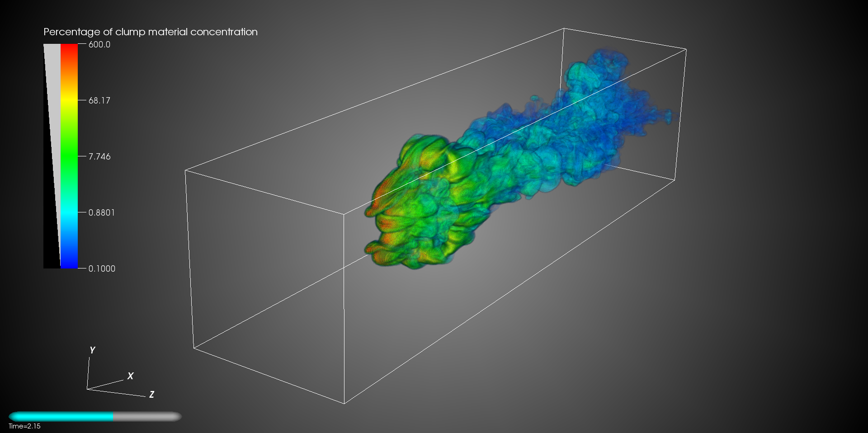Click the 7.746 legend tick label
The image size is (868, 433).
[99, 156]
